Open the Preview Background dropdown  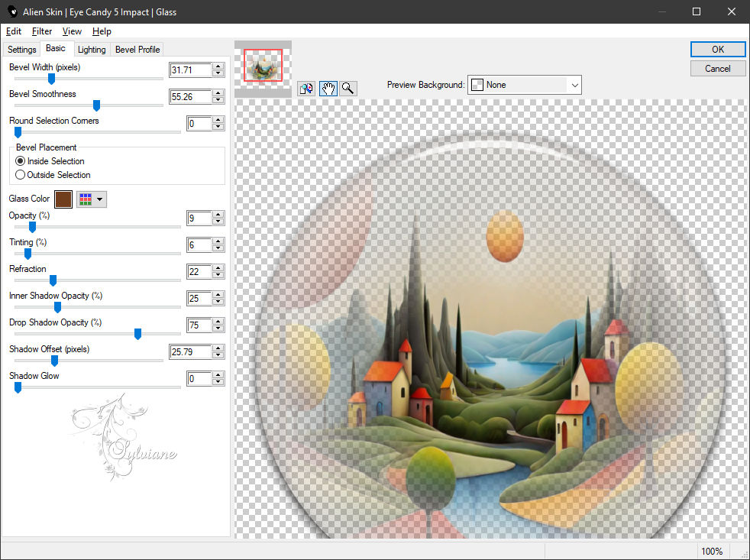coord(524,85)
